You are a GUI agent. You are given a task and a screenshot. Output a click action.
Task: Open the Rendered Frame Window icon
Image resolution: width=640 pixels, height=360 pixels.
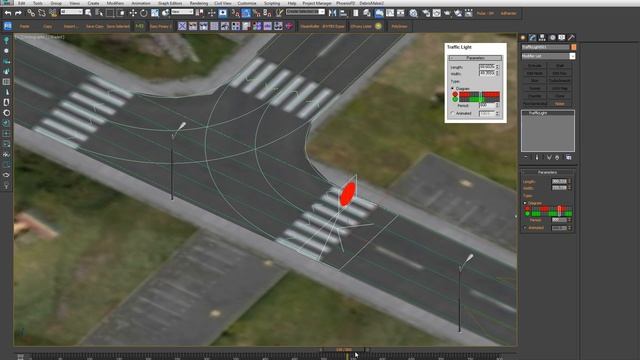coord(436,13)
